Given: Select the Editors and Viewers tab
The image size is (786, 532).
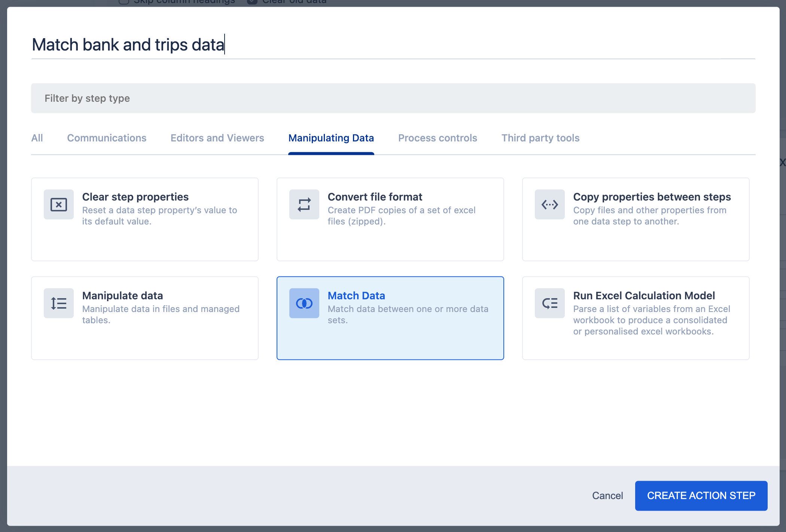Looking at the screenshot, I should [217, 138].
